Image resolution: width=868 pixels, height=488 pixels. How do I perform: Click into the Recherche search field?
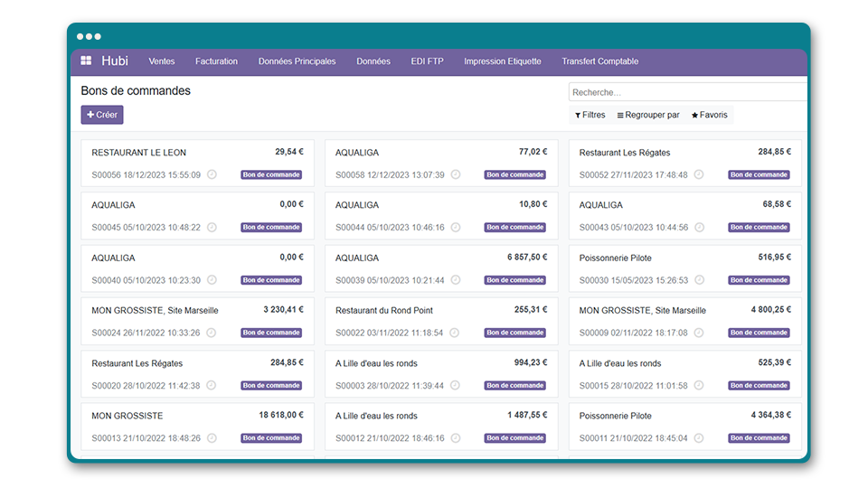(x=687, y=92)
